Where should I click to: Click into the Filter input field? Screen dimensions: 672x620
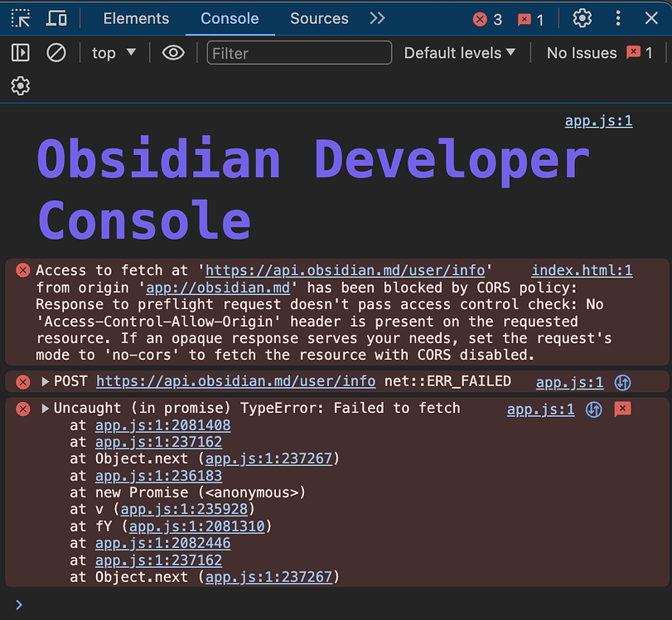coord(298,52)
